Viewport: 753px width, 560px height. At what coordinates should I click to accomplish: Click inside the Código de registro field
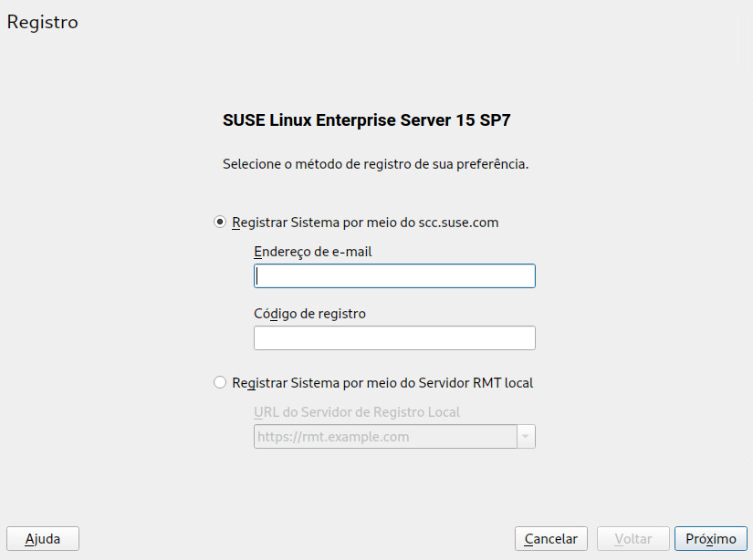(394, 338)
